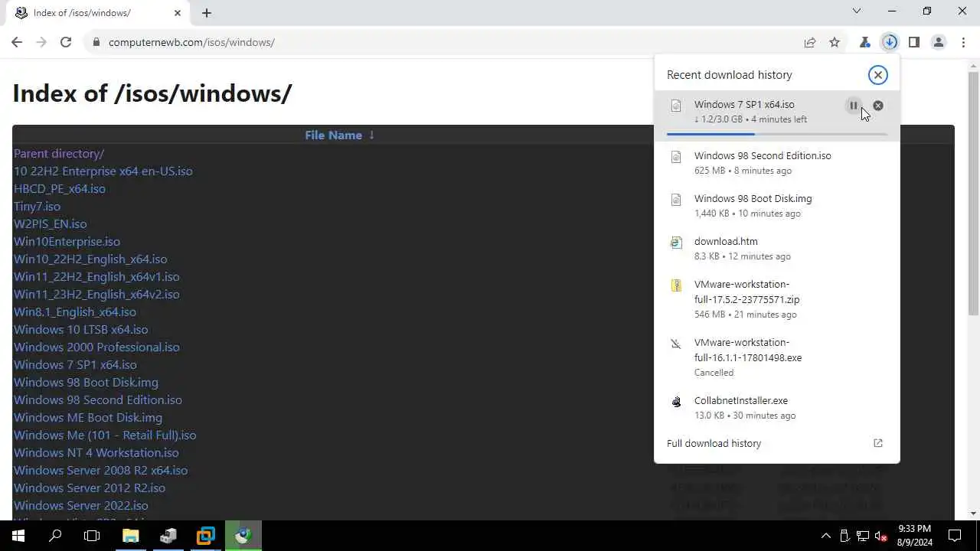The height and width of the screenshot is (551, 980).
Task: Go back to previous page
Action: [17, 42]
